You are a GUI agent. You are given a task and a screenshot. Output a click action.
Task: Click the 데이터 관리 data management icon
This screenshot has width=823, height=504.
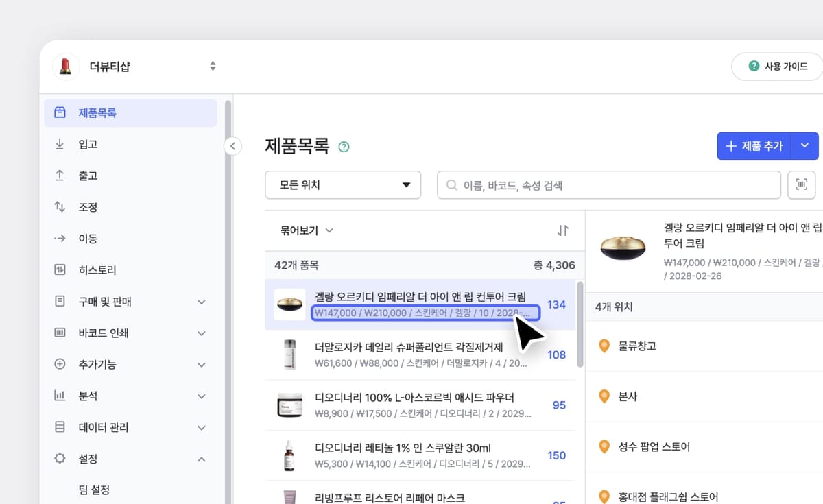pyautogui.click(x=60, y=427)
